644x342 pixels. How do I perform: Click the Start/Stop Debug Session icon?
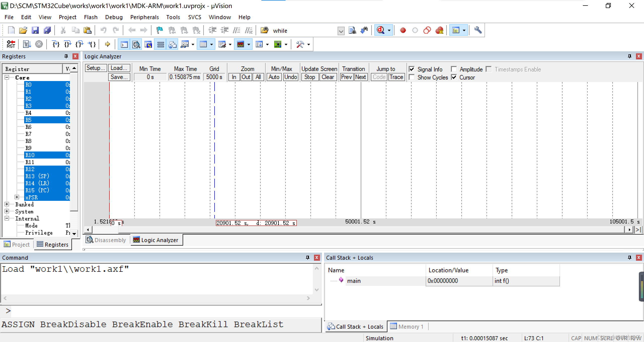coord(380,30)
